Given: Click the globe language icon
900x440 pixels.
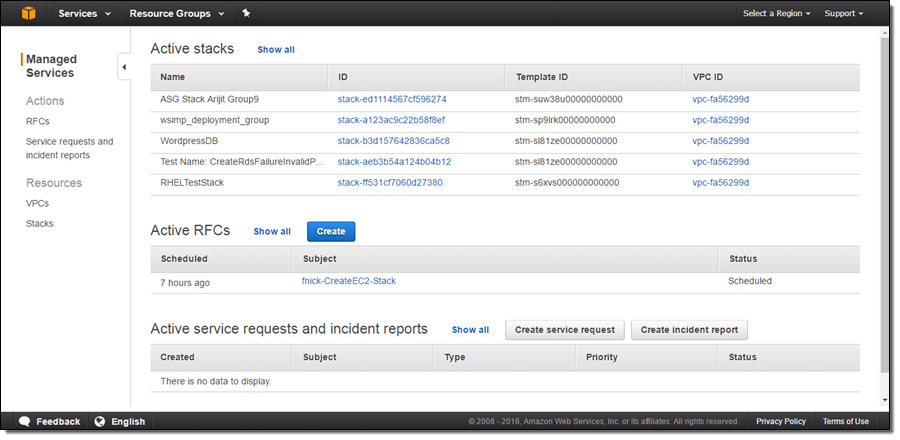Looking at the screenshot, I should tap(100, 421).
